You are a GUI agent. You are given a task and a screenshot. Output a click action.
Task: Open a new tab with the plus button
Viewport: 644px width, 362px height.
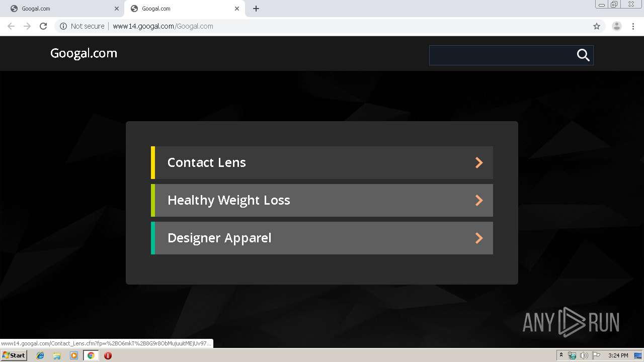(x=256, y=9)
